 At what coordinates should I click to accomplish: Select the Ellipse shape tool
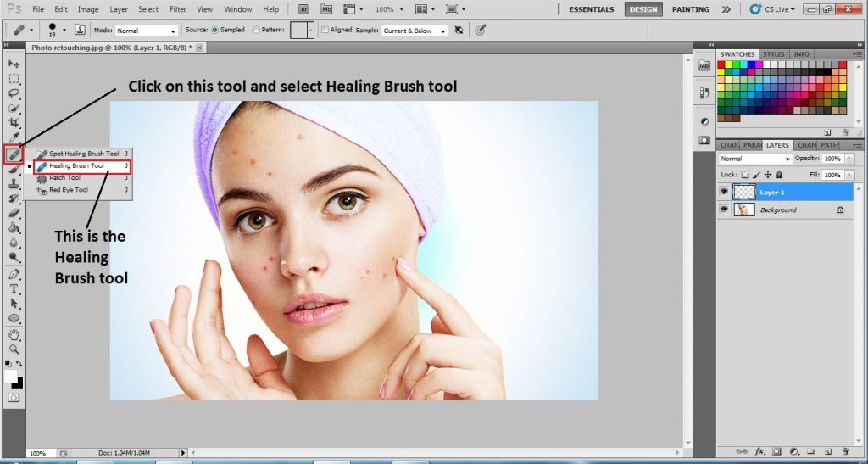pyautogui.click(x=14, y=318)
